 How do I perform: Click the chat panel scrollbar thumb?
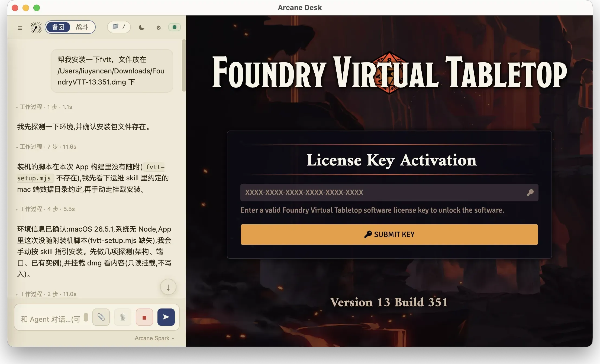184,65
